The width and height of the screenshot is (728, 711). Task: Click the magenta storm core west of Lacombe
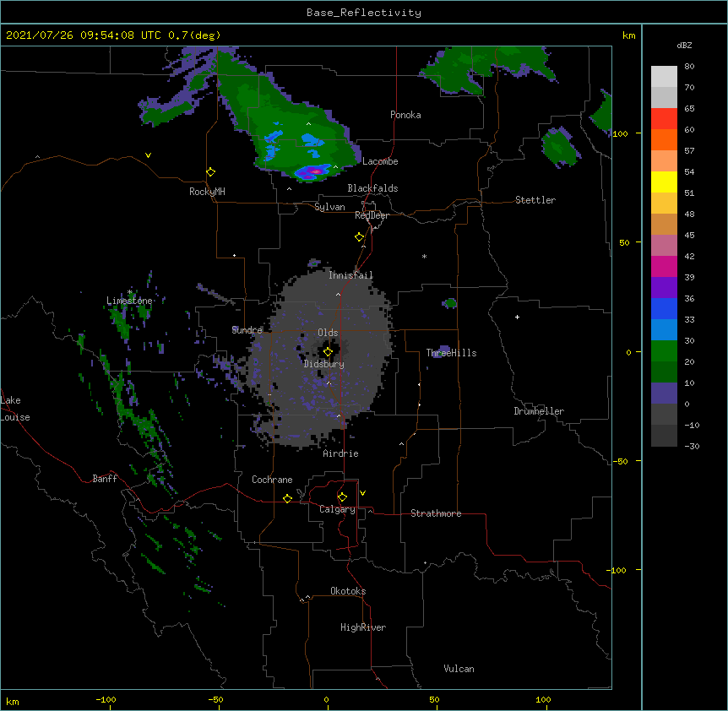[316, 171]
